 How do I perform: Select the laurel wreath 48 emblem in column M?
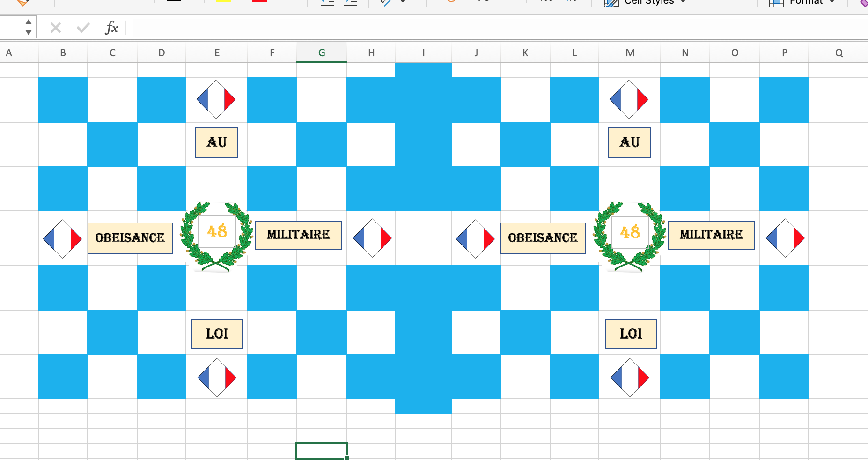630,237
